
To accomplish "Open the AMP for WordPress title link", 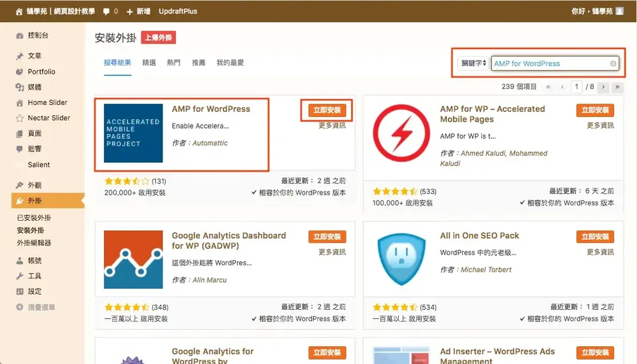I will (x=211, y=109).
